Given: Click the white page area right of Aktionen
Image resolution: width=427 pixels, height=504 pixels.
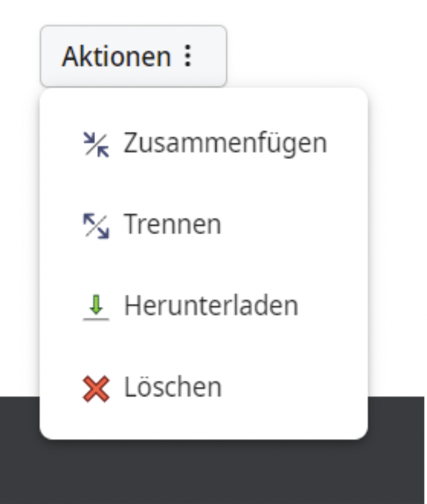Looking at the screenshot, I should click(325, 49).
